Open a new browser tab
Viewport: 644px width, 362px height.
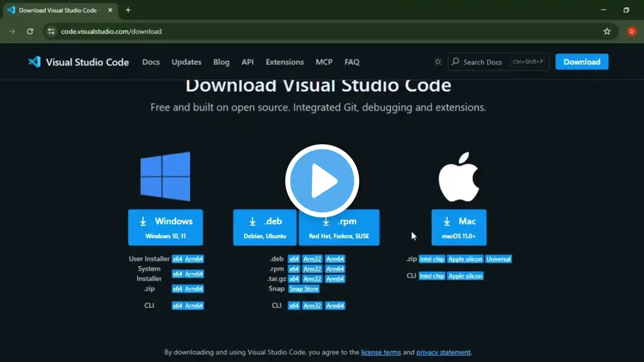128,10
